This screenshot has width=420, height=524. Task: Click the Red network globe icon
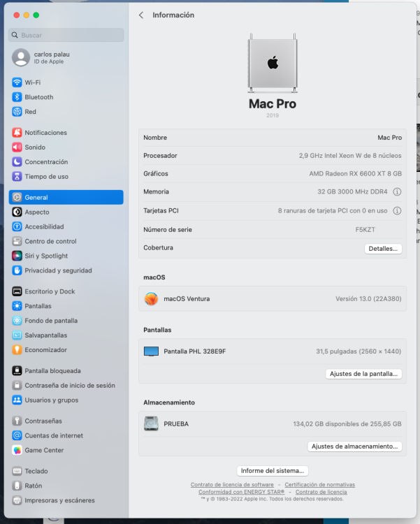click(x=17, y=112)
